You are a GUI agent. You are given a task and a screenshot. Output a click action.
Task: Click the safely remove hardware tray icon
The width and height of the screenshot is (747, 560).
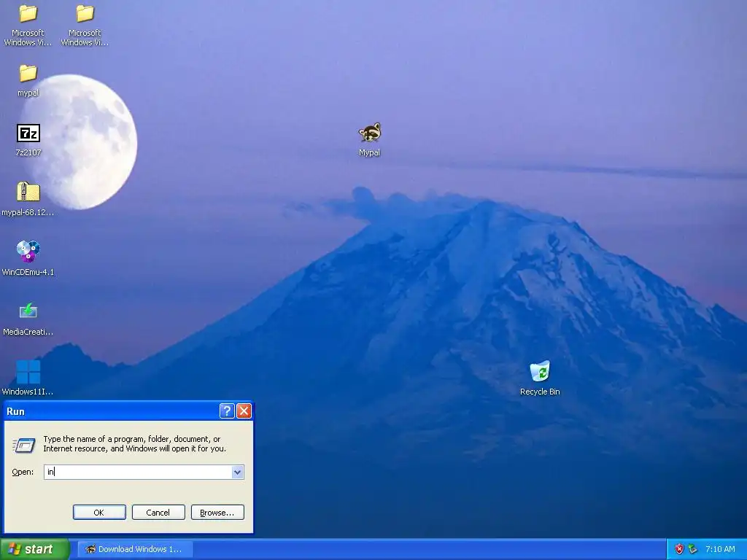pos(693,549)
